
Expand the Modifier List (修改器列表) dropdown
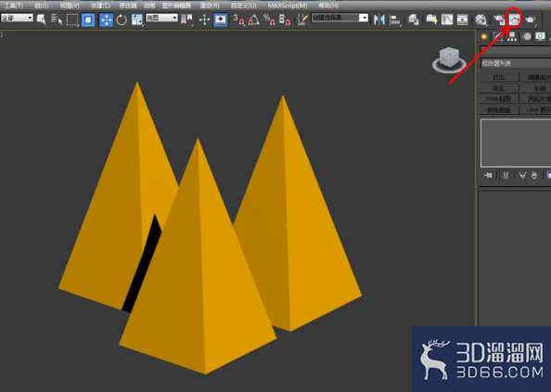coord(516,63)
